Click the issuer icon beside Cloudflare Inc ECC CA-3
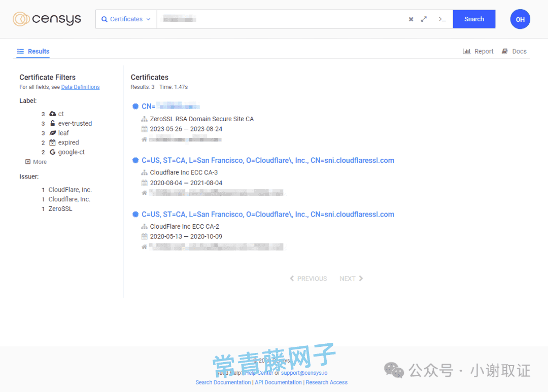Screen dimensions: 548x392 (144, 172)
